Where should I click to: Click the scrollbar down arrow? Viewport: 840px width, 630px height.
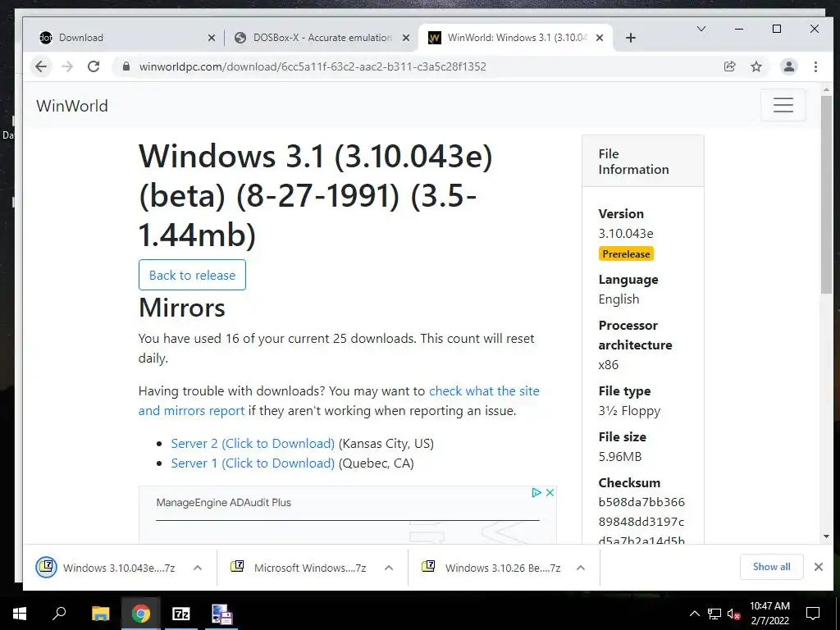(826, 536)
